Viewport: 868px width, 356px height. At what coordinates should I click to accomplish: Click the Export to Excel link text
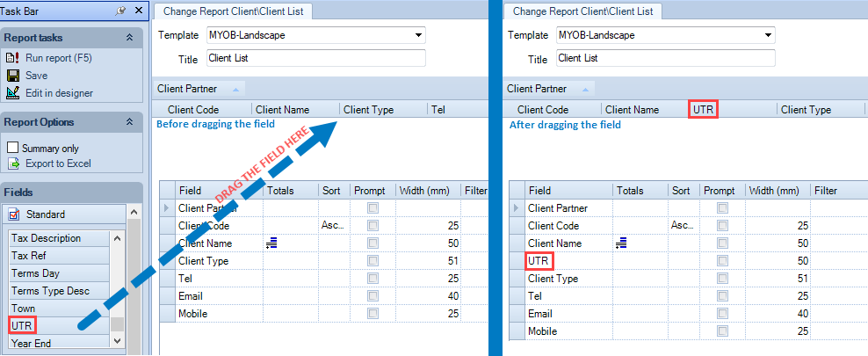point(58,163)
